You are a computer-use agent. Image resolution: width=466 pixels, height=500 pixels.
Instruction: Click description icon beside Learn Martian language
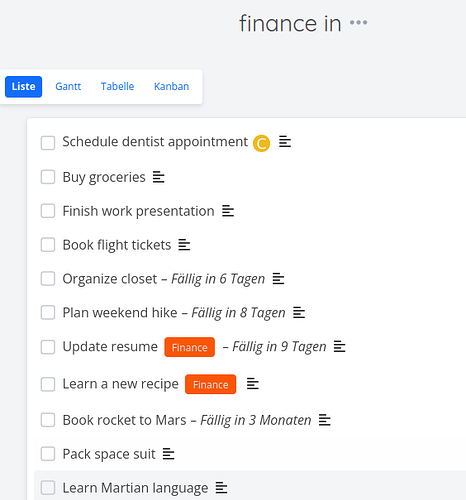coord(221,488)
